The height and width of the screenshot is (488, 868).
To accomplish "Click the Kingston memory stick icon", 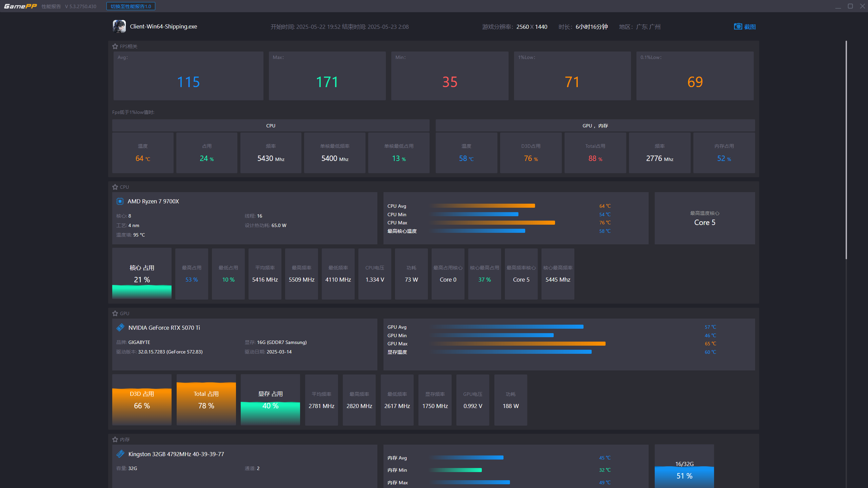I will (x=120, y=454).
